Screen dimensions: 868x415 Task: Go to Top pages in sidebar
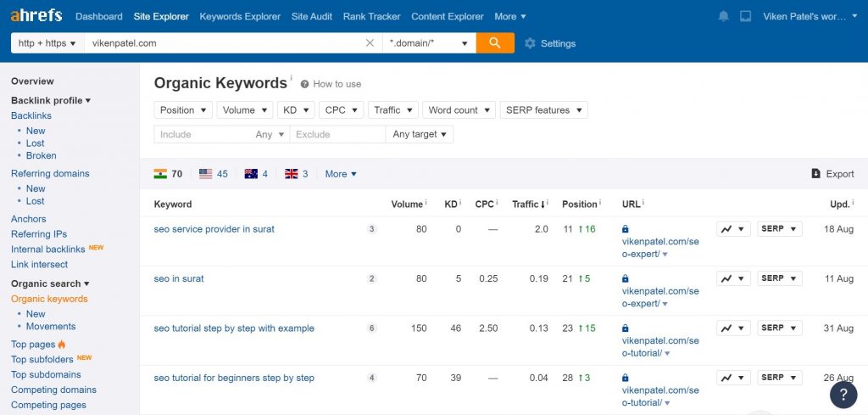coord(33,345)
